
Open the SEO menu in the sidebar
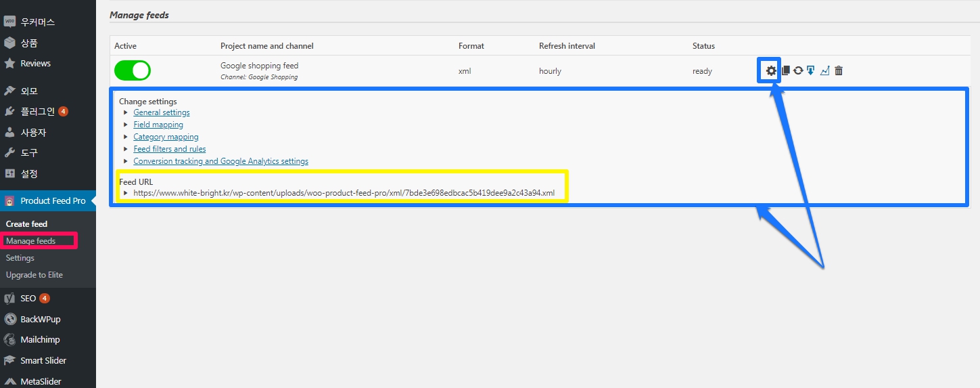[28, 298]
